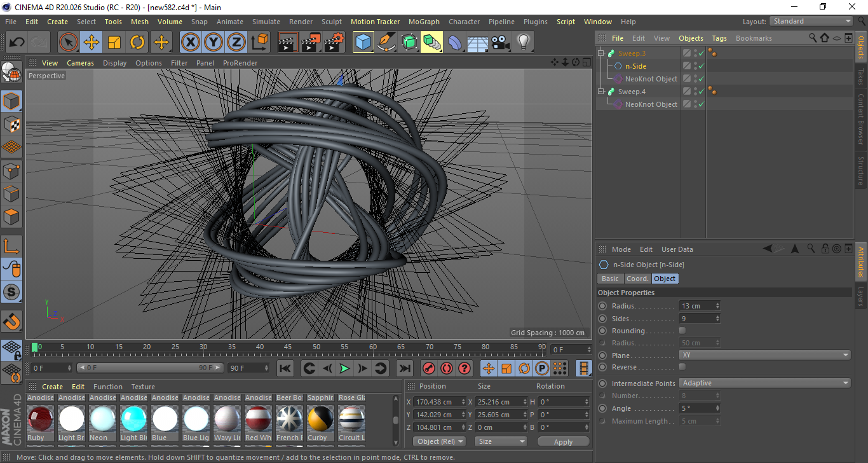Screen dimensions: 868x463
Task: Add a Floor environment object
Action: tap(477, 43)
